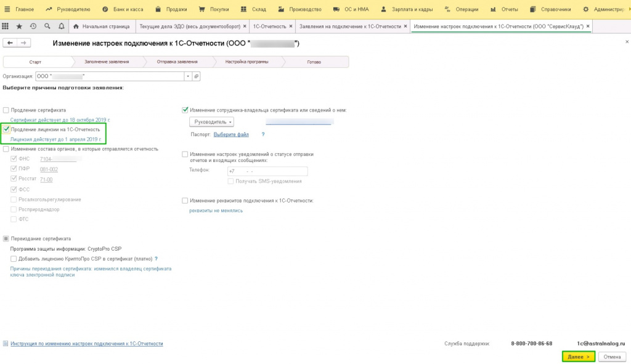
Task: Open the History clock icon
Action: (x=33, y=26)
